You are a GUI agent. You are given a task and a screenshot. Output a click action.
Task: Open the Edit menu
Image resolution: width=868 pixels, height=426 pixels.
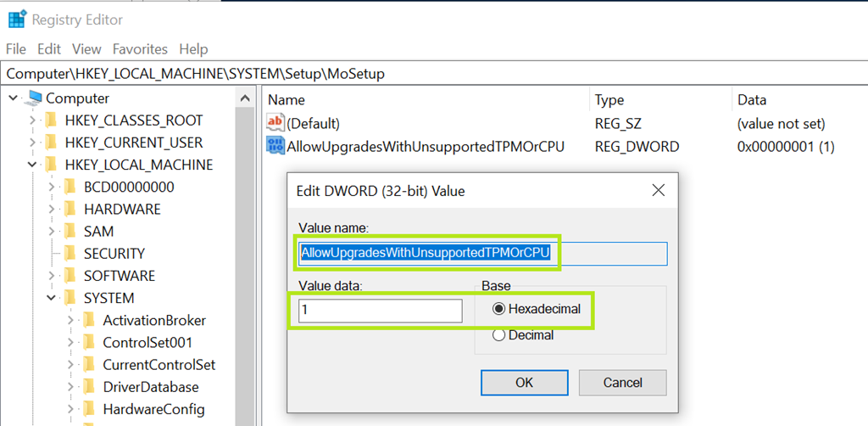coord(49,49)
